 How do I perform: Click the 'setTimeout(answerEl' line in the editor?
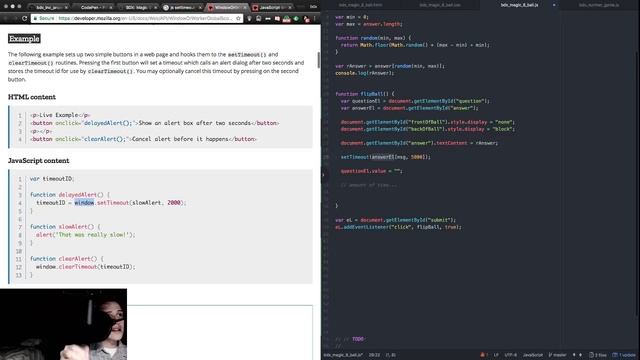[385, 157]
